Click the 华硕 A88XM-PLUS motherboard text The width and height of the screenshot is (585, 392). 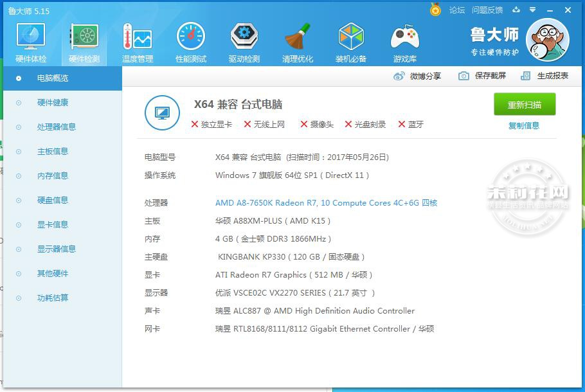point(273,221)
